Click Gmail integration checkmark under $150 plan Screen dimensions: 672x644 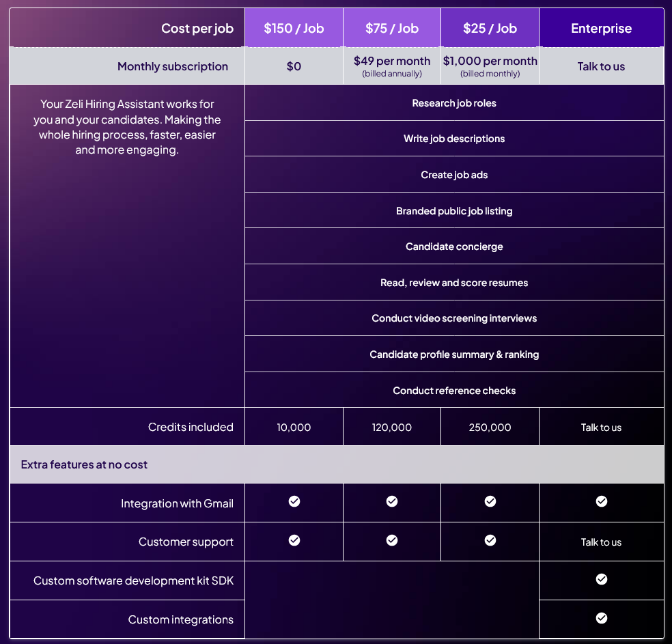294,501
